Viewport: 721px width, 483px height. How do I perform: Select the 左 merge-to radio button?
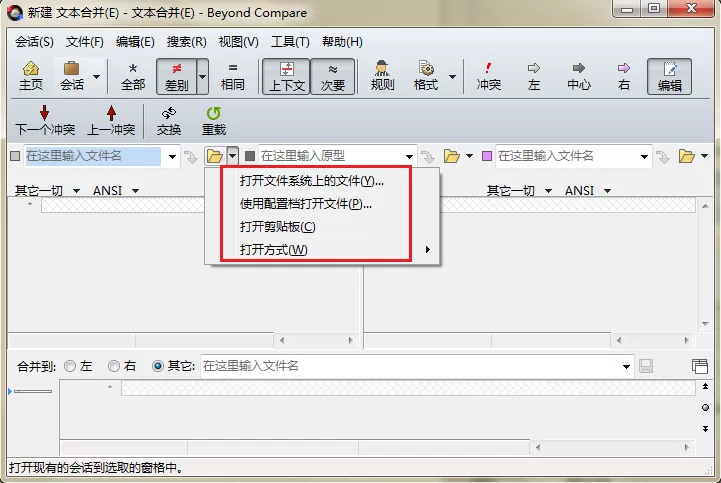(x=70, y=366)
